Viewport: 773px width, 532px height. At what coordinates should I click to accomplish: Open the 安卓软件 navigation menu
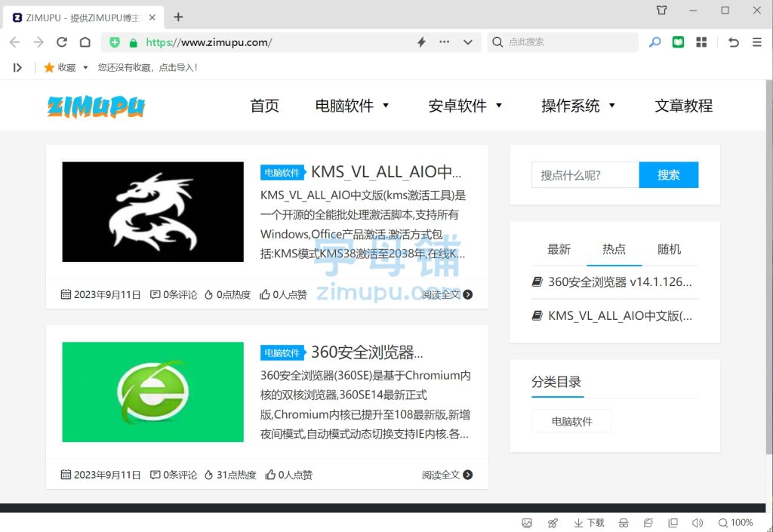[x=457, y=106]
